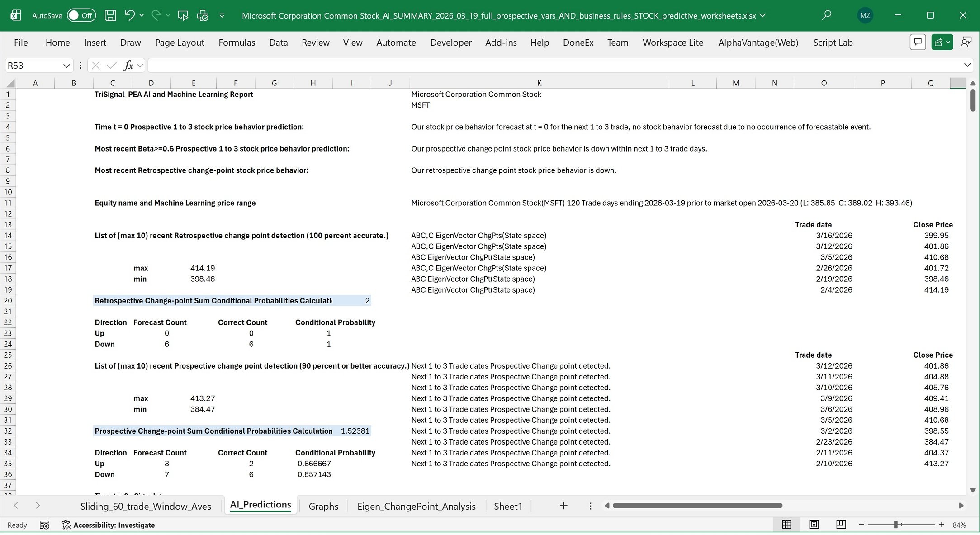Switch to Sliding_60_trade_Window_Aves sheet

click(x=146, y=506)
